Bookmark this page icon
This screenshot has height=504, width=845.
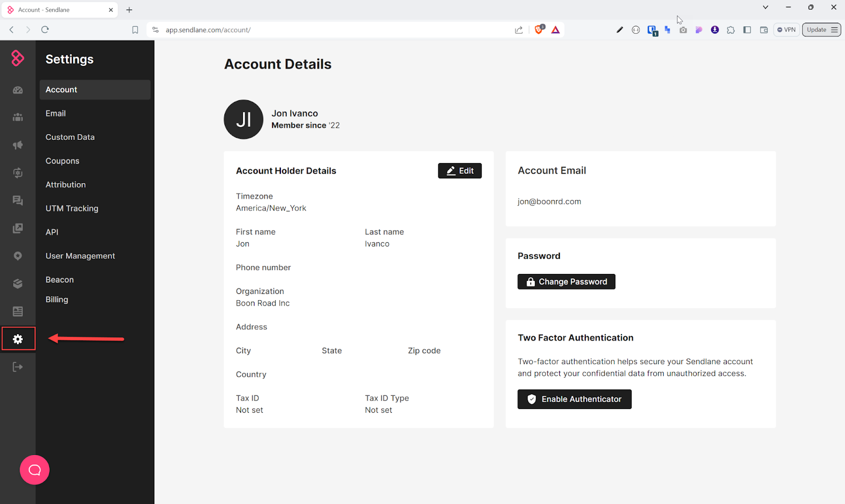135,30
